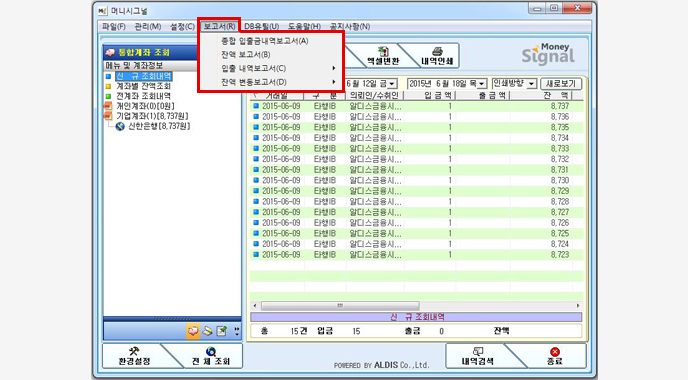This screenshot has width=688, height=380.
Task: Select 계좌별 잔액조회 in the tree
Action: (x=143, y=86)
